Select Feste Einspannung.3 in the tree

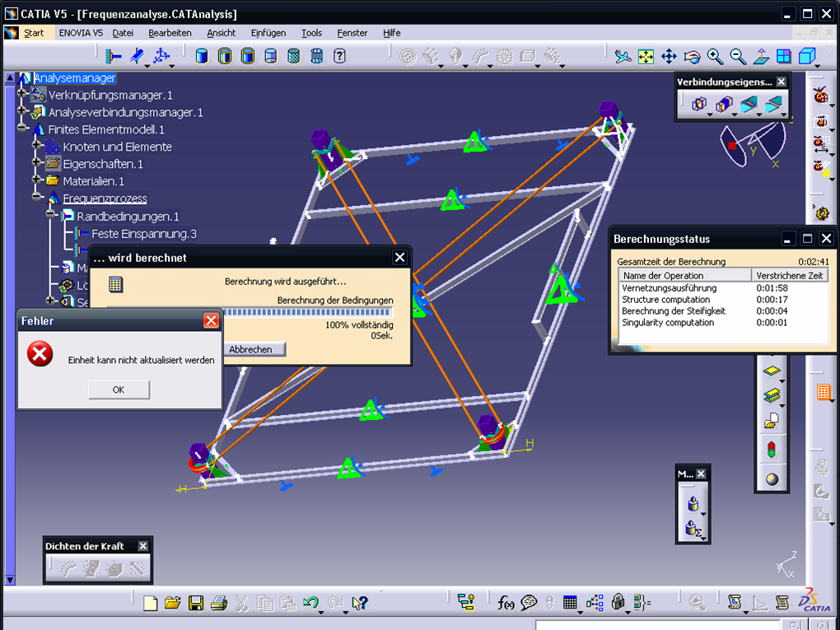(143, 234)
